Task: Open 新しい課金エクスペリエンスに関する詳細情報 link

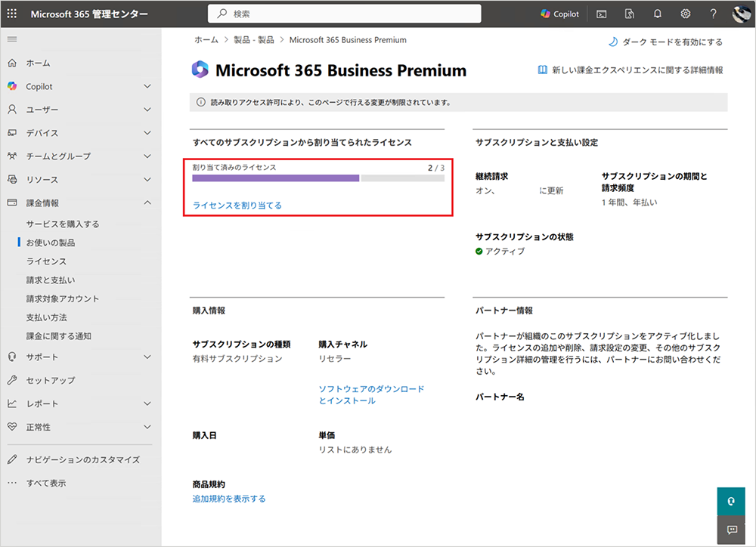Action: [631, 70]
